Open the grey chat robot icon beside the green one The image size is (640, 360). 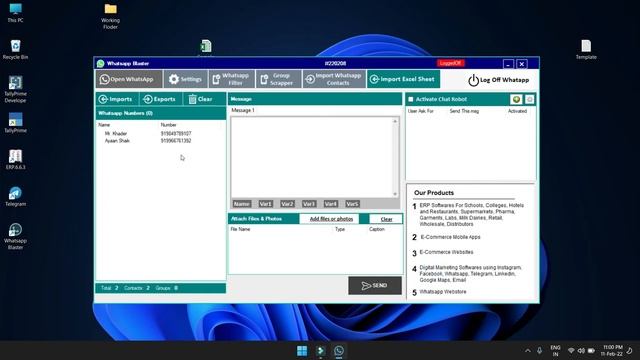click(529, 99)
